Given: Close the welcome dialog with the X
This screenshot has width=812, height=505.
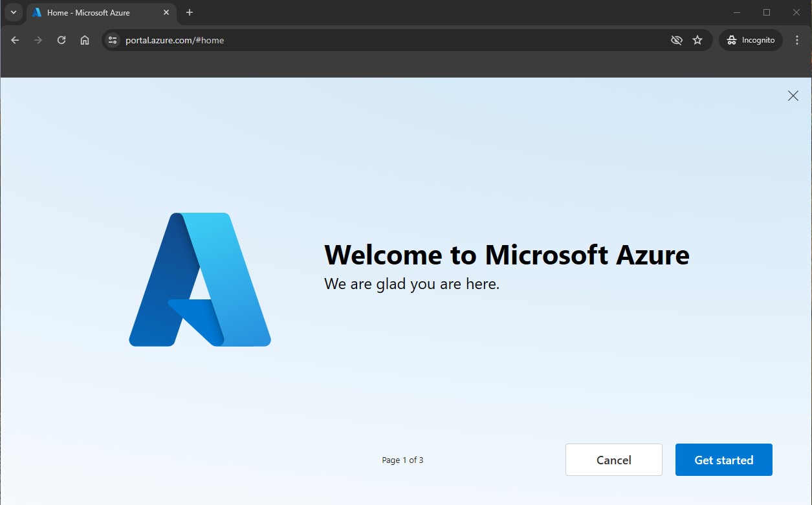Looking at the screenshot, I should coord(793,96).
